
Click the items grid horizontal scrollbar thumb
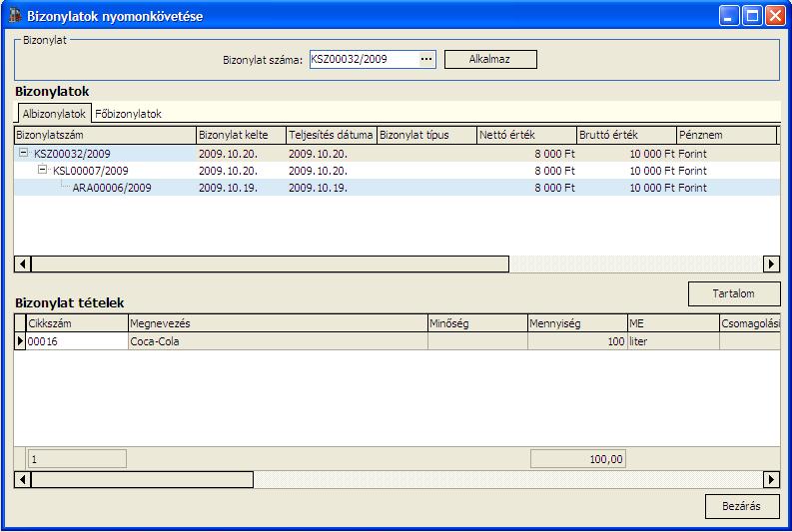[142, 479]
